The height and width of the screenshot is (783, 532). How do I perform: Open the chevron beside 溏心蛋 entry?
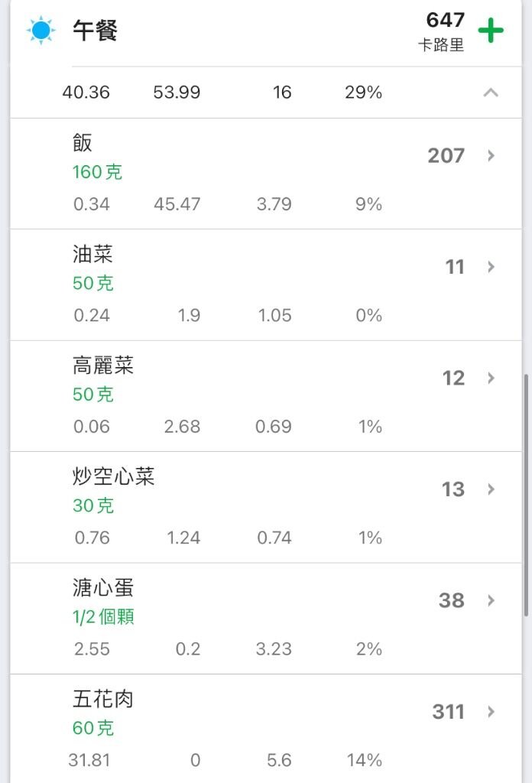tap(491, 600)
